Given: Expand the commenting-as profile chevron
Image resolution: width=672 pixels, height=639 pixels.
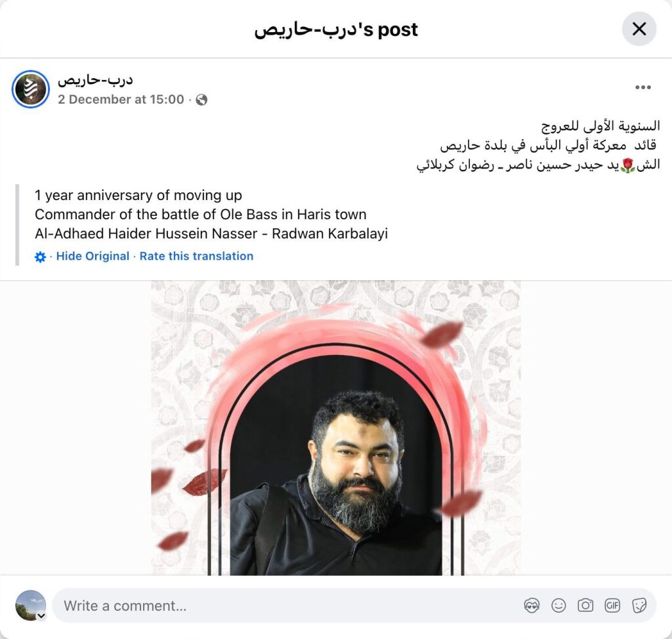Looking at the screenshot, I should coord(41,616).
